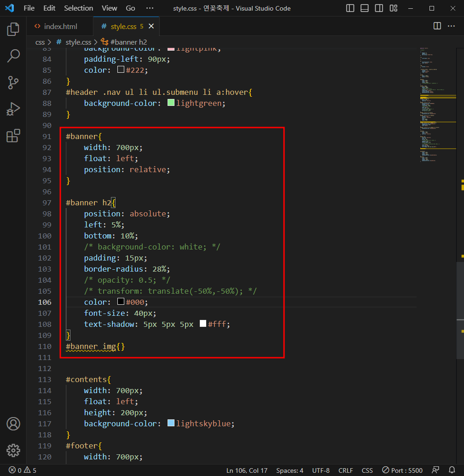Split the editor to the right
The width and height of the screenshot is (464, 476).
[437, 26]
